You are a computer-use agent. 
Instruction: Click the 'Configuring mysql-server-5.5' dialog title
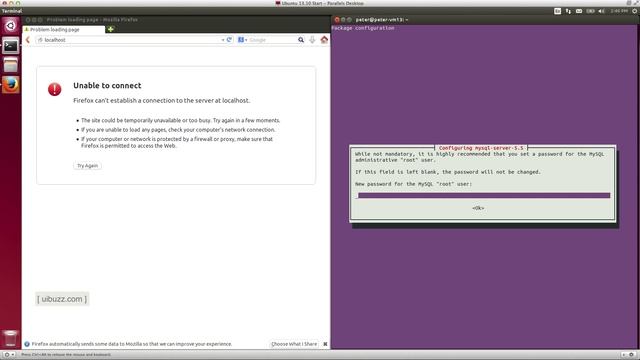pyautogui.click(x=481, y=148)
